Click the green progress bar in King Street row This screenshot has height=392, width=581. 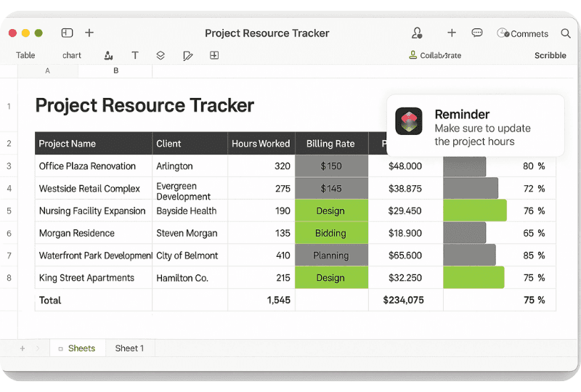(x=474, y=277)
